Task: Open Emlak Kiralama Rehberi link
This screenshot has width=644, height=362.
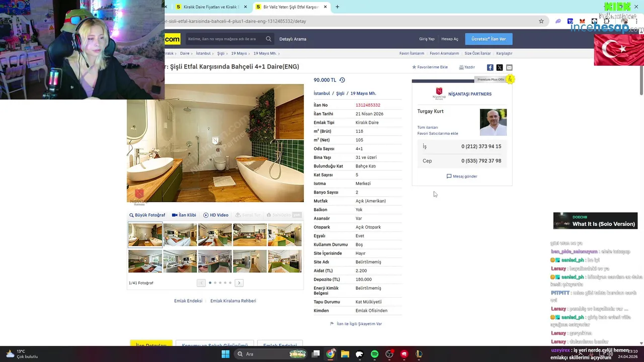Action: [x=233, y=301]
